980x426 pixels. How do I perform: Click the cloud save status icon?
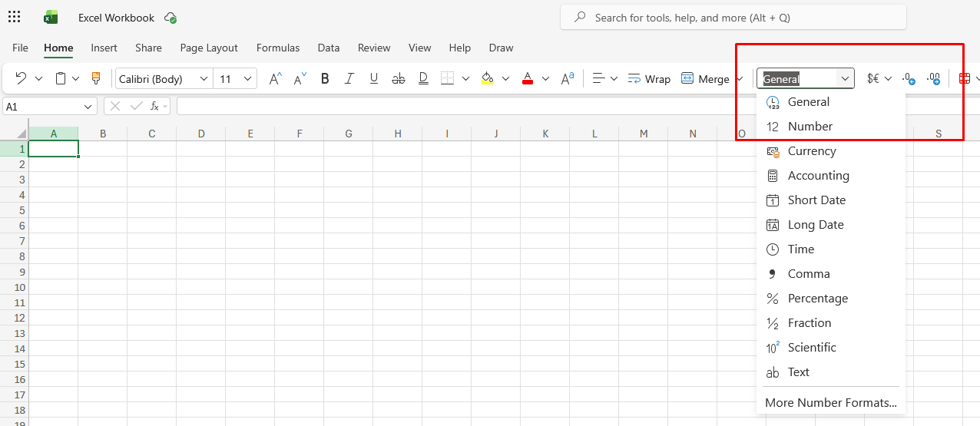[171, 18]
